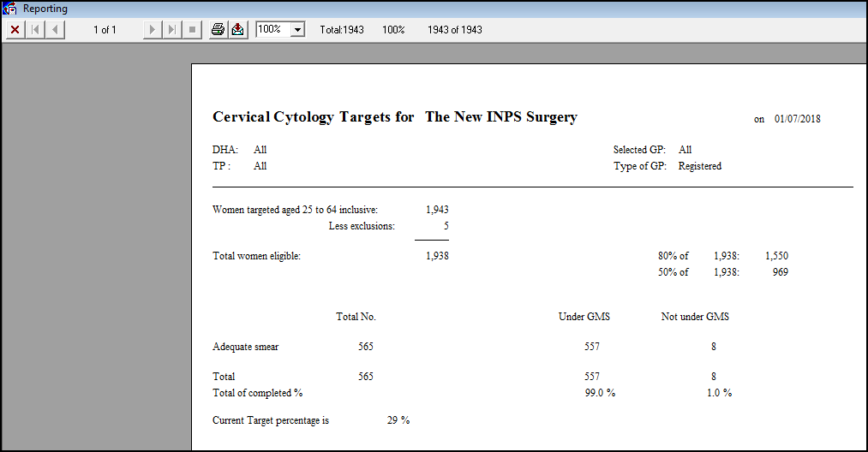Jump to the last report page
Image resolution: width=868 pixels, height=452 pixels.
(x=172, y=30)
